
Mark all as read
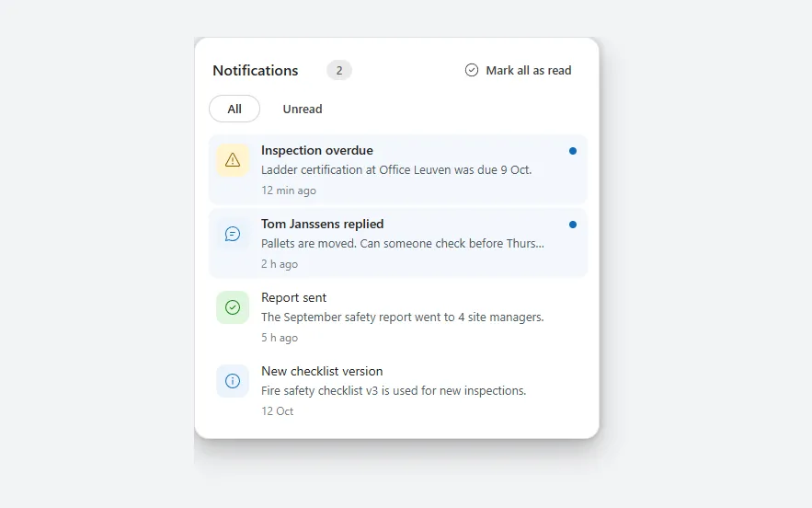pos(518,70)
